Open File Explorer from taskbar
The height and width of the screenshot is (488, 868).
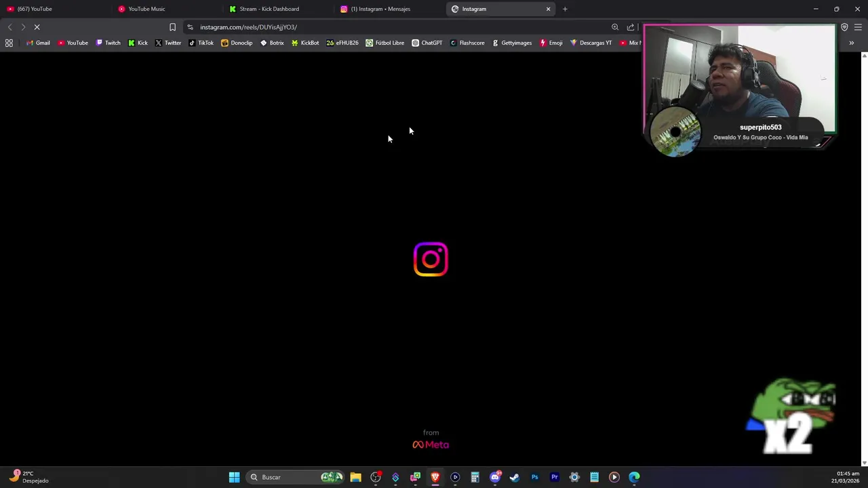pyautogui.click(x=355, y=477)
